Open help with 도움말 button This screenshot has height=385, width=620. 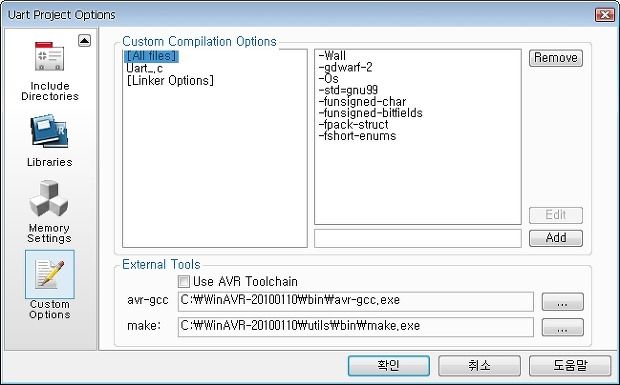click(570, 365)
